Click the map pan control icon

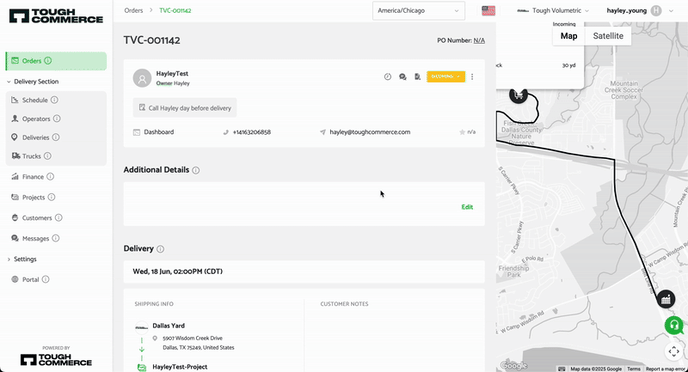pos(674,351)
